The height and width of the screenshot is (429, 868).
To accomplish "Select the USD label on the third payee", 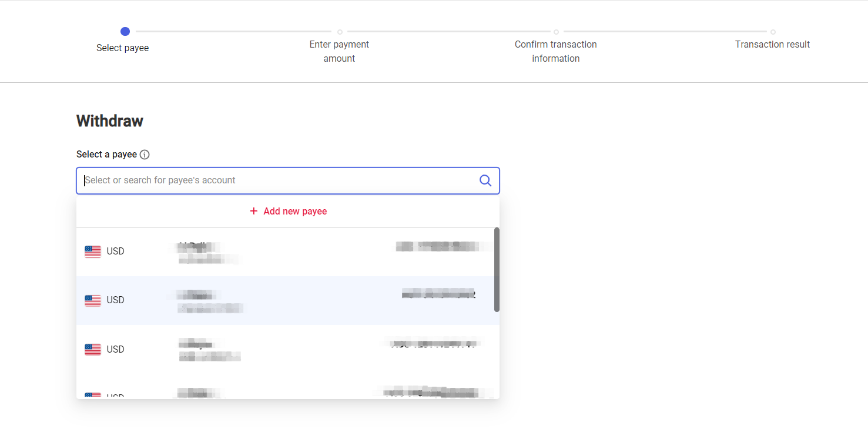I will 115,350.
